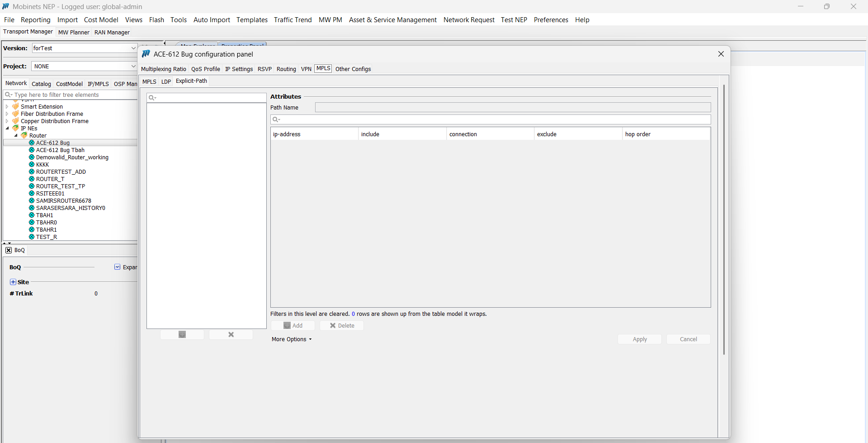The height and width of the screenshot is (443, 868).
Task: Open the Traffic Trend menu
Action: (292, 20)
